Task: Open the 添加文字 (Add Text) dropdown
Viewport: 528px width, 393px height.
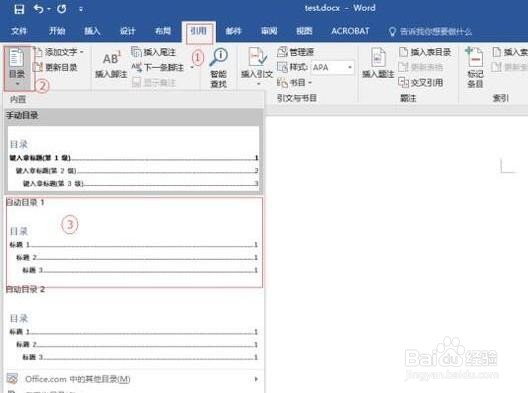Action: (60, 52)
